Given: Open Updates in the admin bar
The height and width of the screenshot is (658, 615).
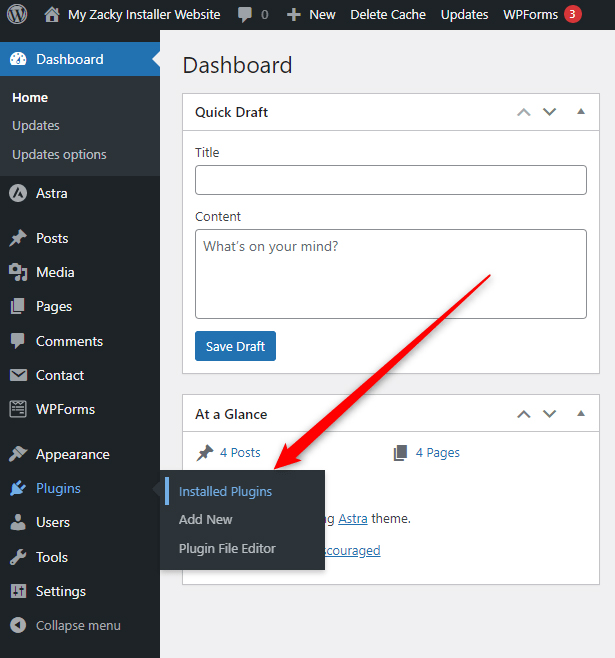Looking at the screenshot, I should pyautogui.click(x=464, y=15).
